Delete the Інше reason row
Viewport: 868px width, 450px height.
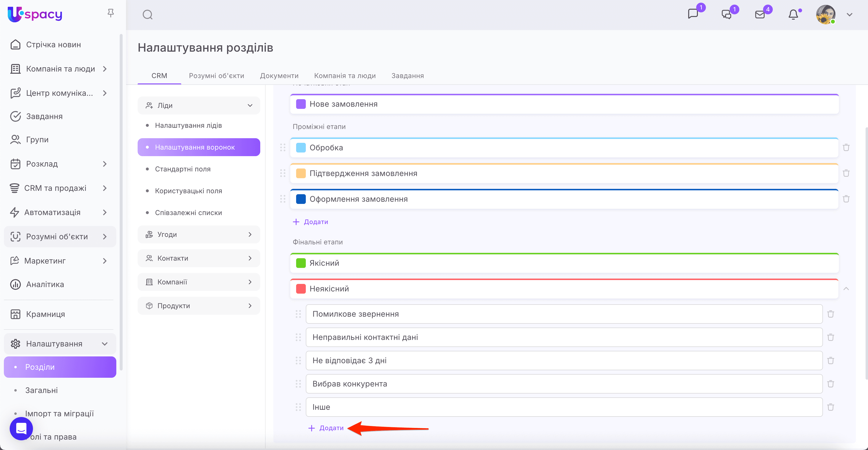[x=831, y=407]
